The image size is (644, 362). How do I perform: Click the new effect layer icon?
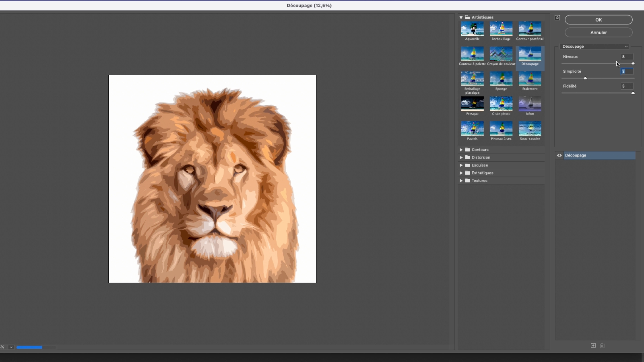(x=593, y=346)
